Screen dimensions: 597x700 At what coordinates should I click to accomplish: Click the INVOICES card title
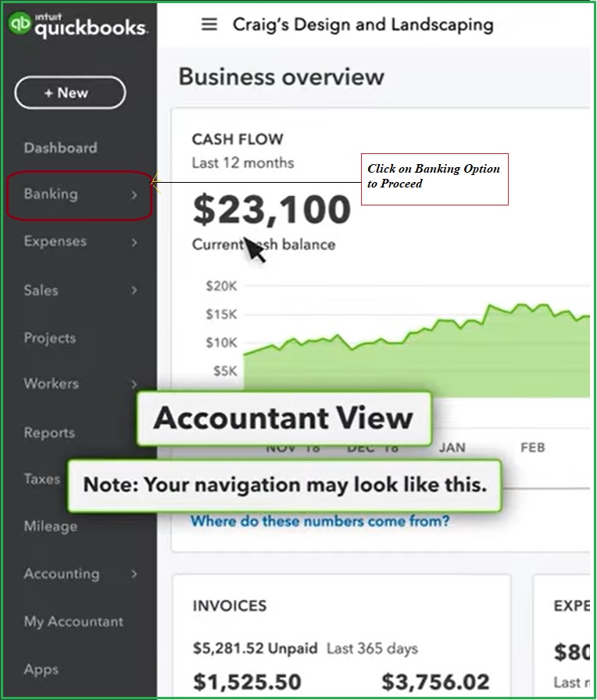pyautogui.click(x=230, y=605)
